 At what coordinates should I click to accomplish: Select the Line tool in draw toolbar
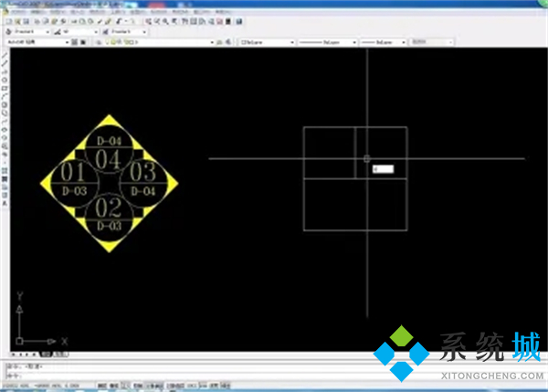coord(5,56)
